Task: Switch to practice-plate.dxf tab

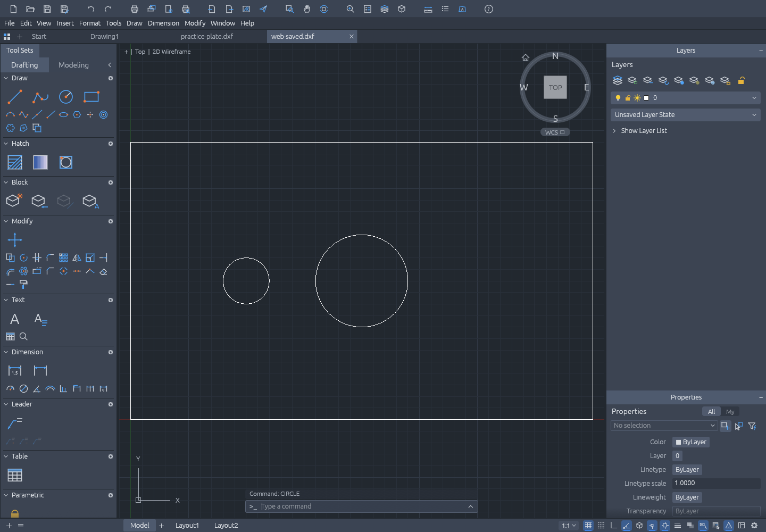Action: coord(207,37)
